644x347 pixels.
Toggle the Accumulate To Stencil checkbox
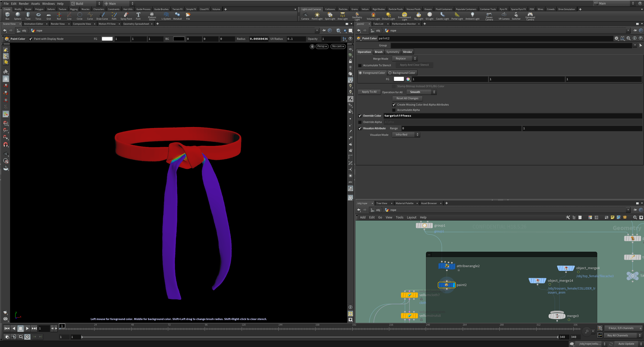point(360,65)
